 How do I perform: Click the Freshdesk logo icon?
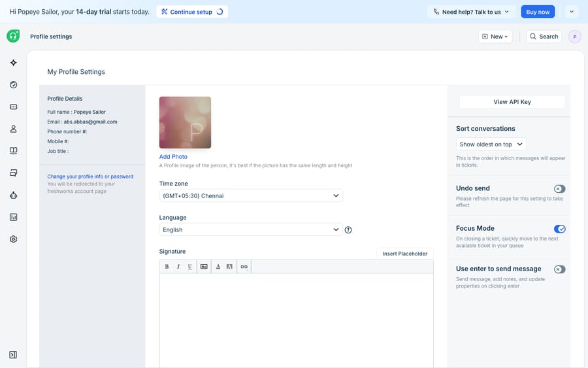point(13,36)
